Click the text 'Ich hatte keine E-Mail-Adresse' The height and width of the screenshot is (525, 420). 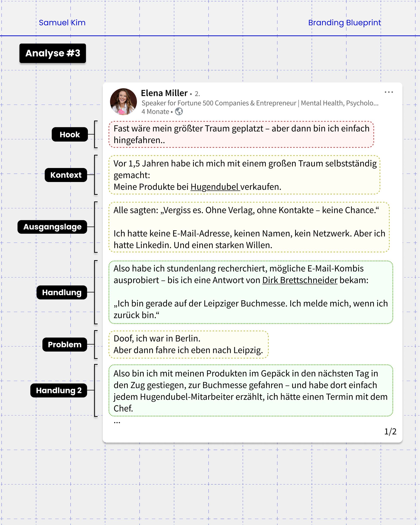tap(173, 234)
